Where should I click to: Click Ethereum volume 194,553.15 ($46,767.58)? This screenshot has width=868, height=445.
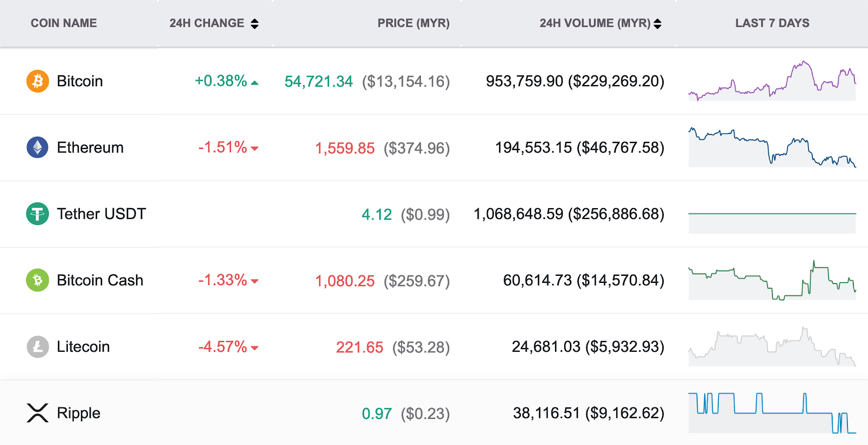point(580,147)
